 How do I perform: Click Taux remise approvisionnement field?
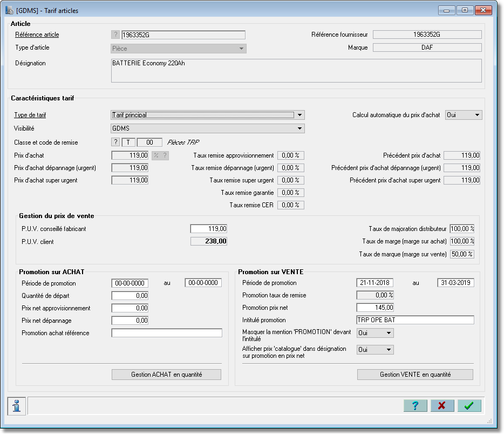[x=290, y=155]
